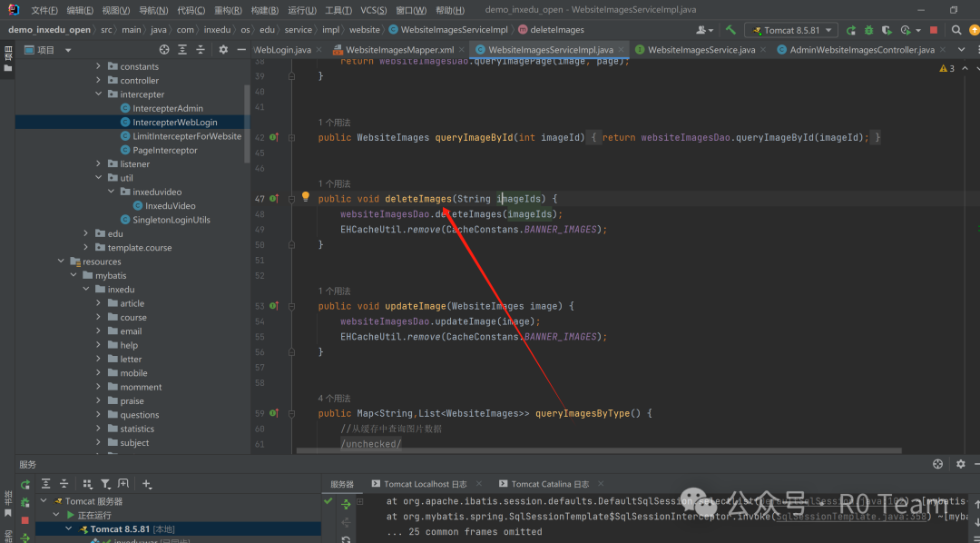
Task: Click the yellow light bulb intention icon
Action: tap(306, 197)
